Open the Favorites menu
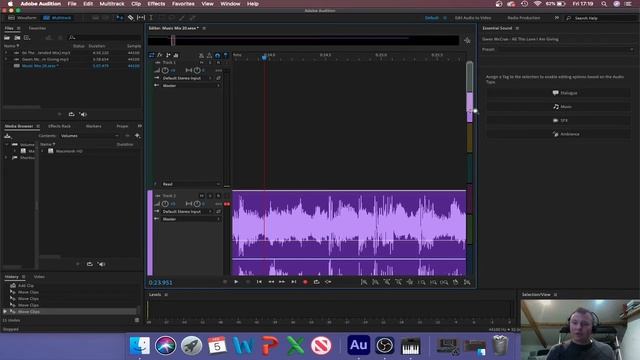Screen dimensions: 640x360 (x=183, y=4)
